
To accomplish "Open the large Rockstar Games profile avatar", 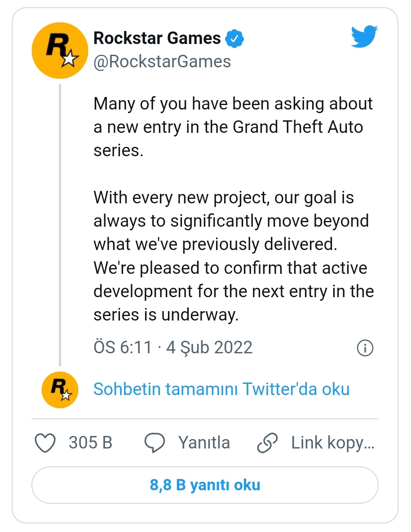I will (x=60, y=51).
